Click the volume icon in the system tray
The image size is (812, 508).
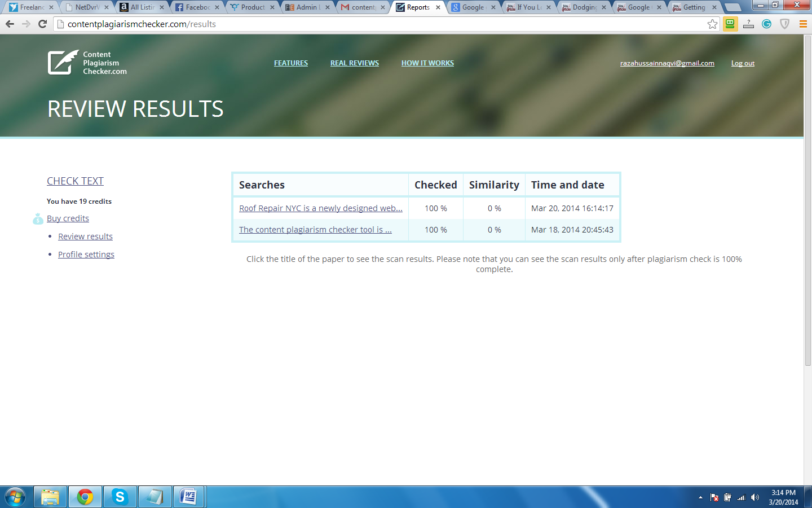tap(754, 497)
